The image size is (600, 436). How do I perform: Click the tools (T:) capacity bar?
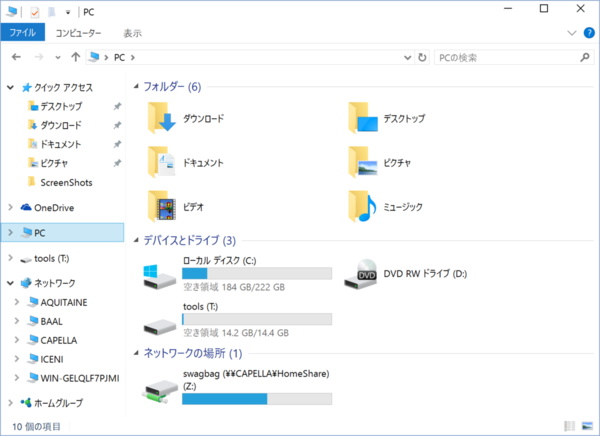pos(257,319)
